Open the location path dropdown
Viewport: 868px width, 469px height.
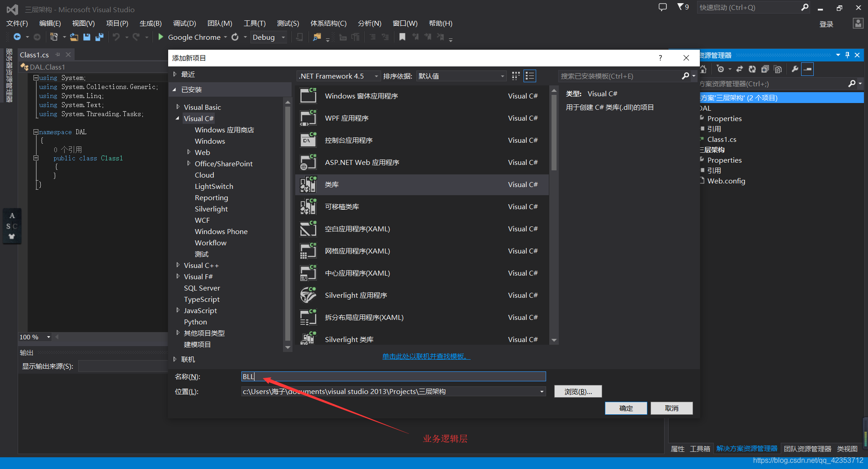pos(542,391)
